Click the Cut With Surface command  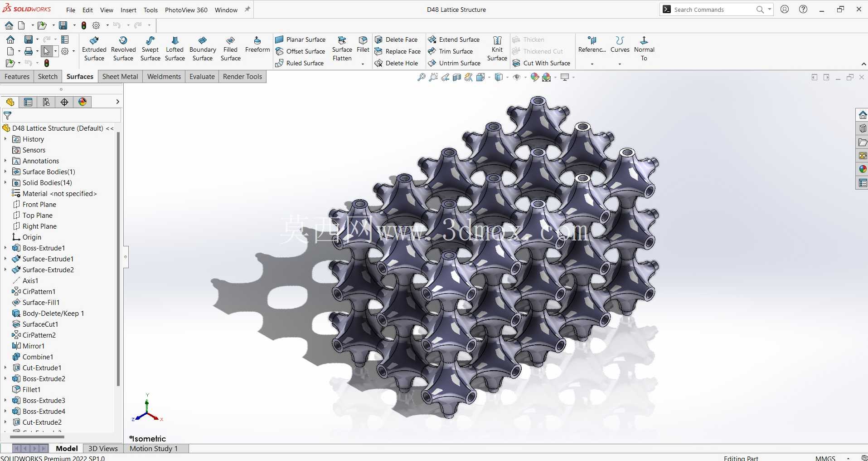pyautogui.click(x=541, y=63)
